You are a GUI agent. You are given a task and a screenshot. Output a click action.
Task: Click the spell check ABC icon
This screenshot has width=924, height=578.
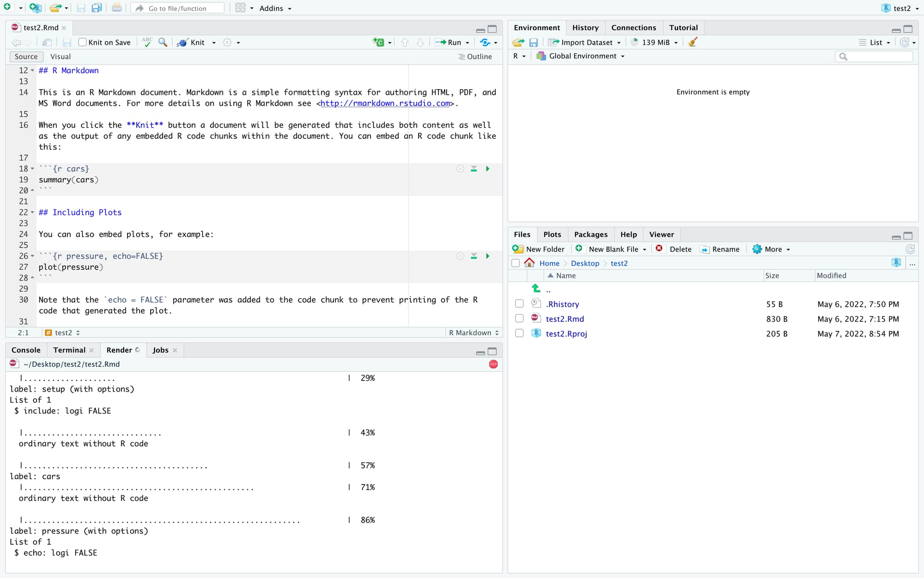click(147, 42)
